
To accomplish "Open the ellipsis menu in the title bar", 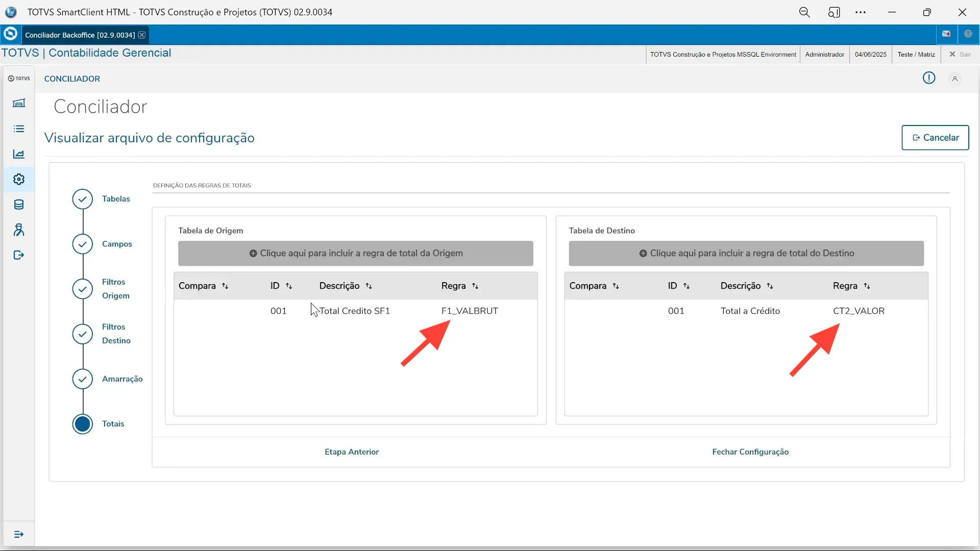I will (861, 12).
